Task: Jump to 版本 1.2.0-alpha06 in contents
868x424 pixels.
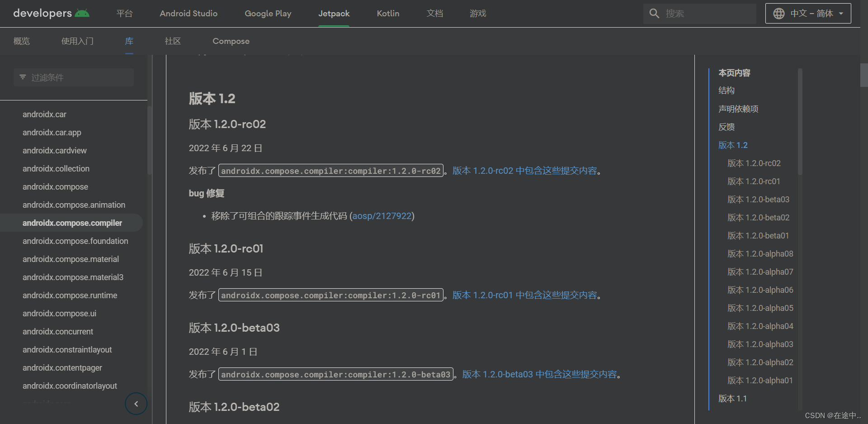Action: click(x=760, y=290)
